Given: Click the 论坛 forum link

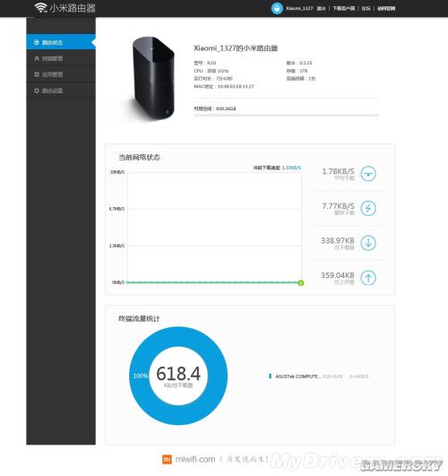Looking at the screenshot, I should coord(366,8).
